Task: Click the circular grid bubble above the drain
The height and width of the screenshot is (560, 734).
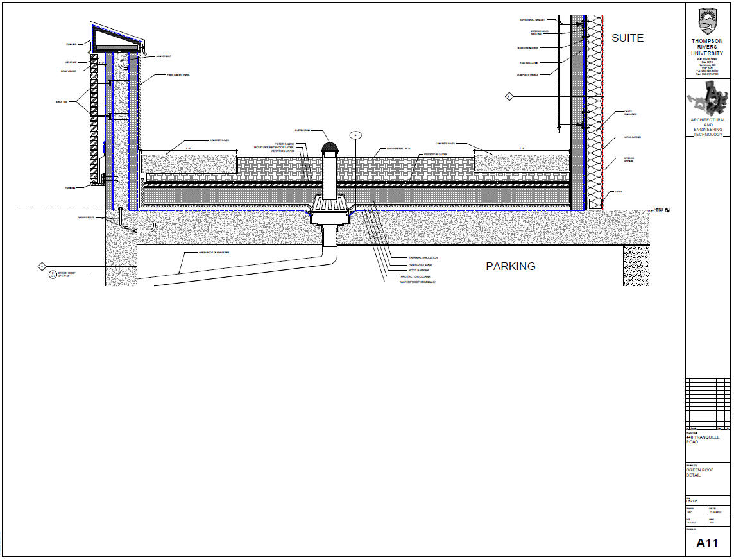Action: tap(356, 135)
